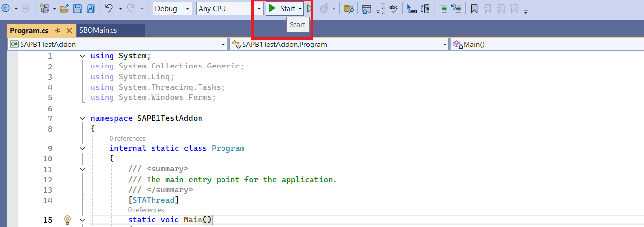
Task: Click the Navigate Backward arrow icon
Action: pos(6,9)
